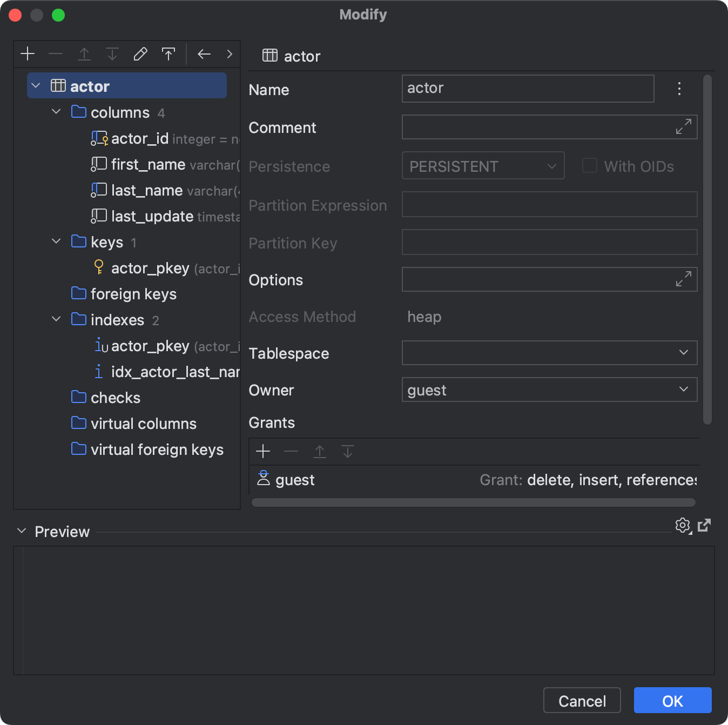Enable the With OIDs checkbox

pos(589,166)
